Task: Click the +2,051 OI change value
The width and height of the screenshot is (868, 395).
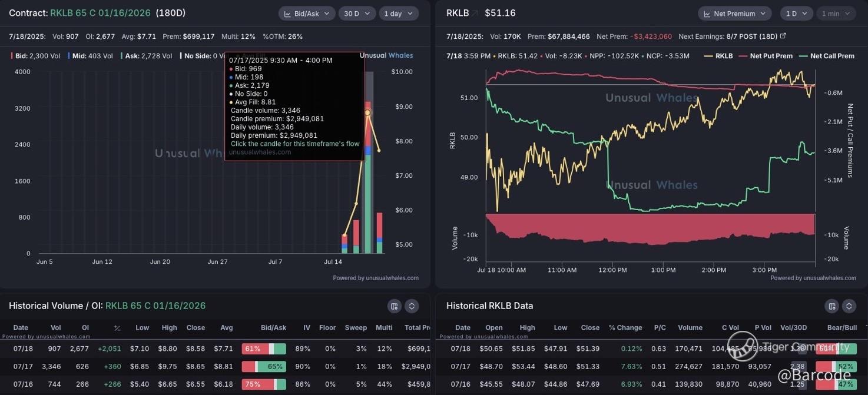Action: tap(110, 349)
